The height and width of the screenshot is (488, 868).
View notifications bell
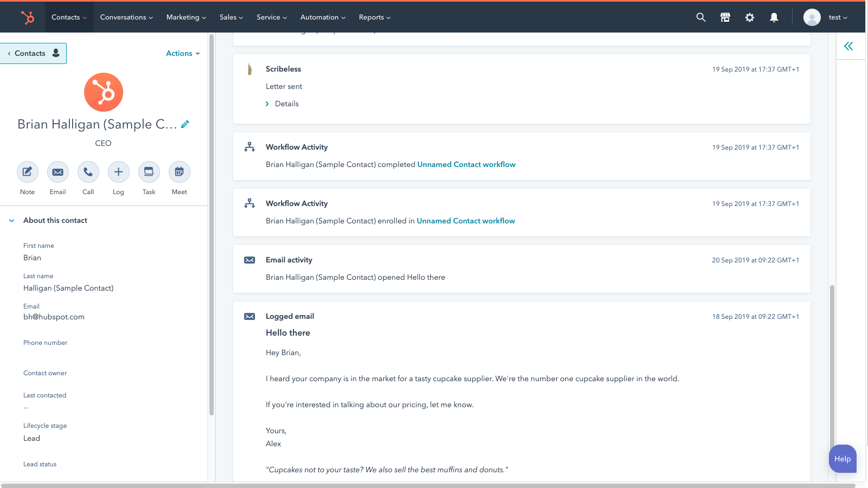pos(774,17)
